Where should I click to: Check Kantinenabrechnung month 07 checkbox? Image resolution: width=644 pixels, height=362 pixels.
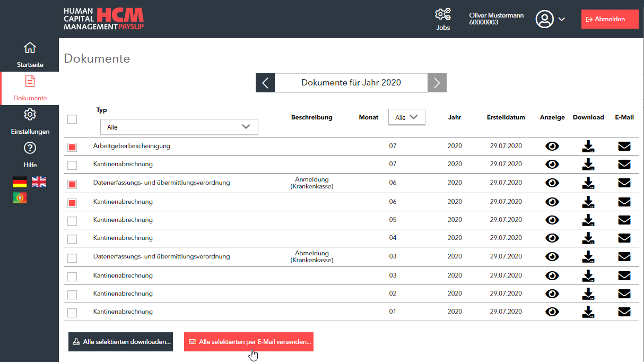[x=72, y=165]
